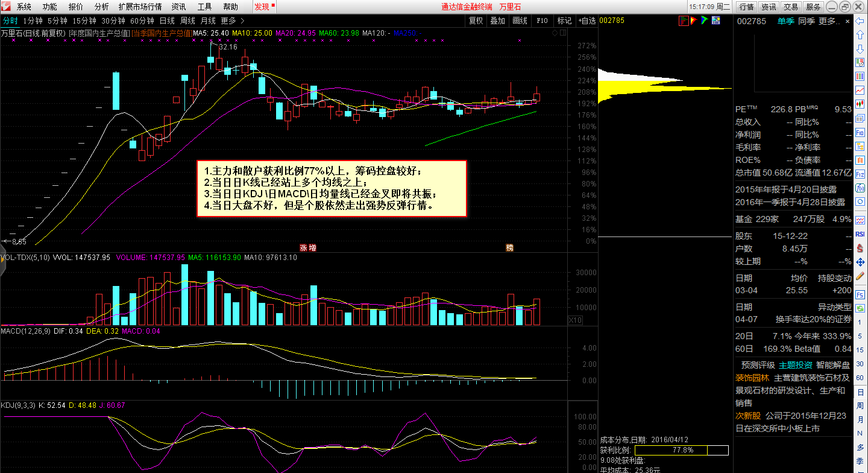Click the 涨增 marker under the chart

[x=308, y=247]
